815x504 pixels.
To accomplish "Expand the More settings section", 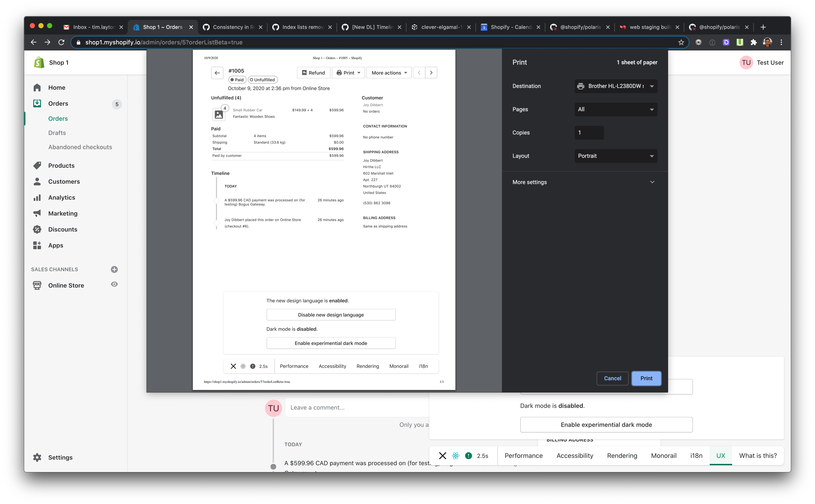I will pos(583,182).
